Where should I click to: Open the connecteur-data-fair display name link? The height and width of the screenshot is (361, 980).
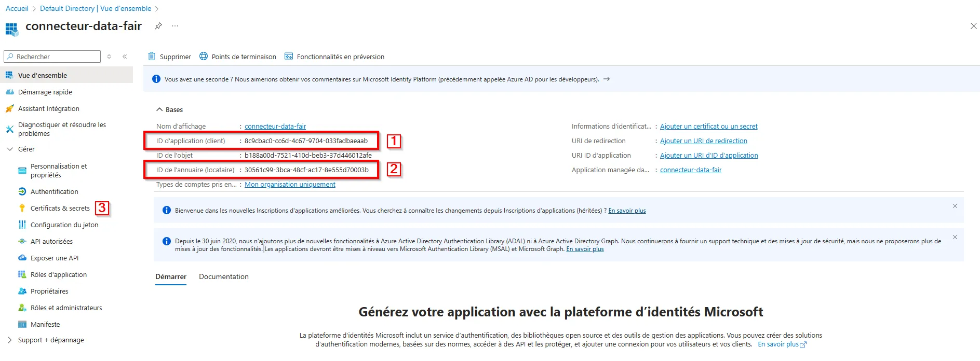[275, 126]
